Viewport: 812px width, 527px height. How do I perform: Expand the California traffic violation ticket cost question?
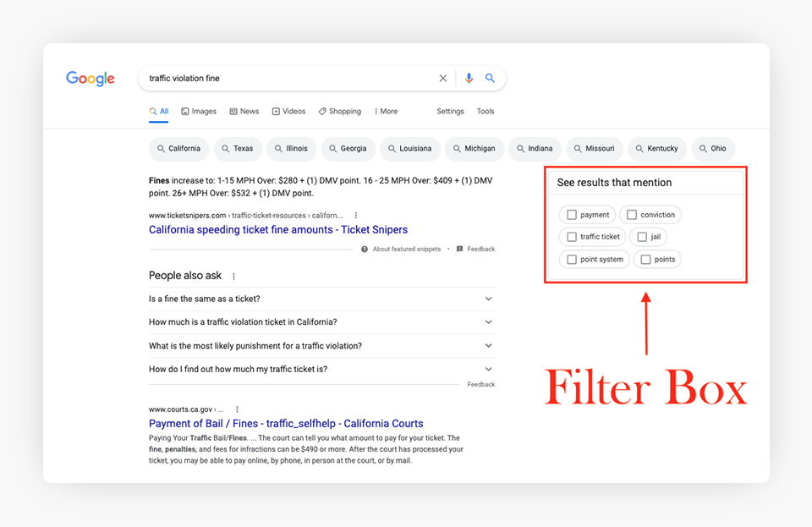click(488, 322)
